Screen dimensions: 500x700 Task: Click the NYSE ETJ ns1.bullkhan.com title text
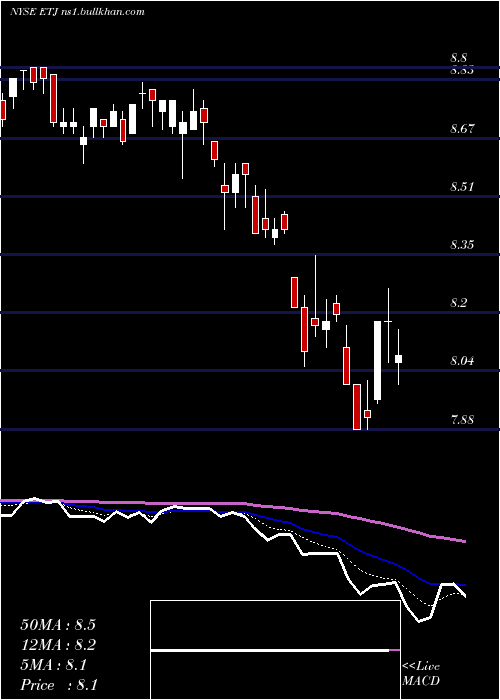[x=77, y=12]
